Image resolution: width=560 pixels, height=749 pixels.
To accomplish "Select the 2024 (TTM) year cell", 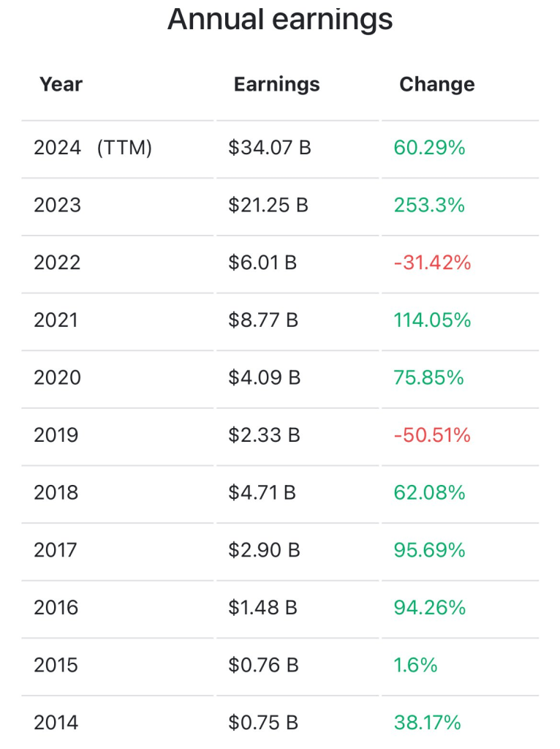I will tap(92, 148).
